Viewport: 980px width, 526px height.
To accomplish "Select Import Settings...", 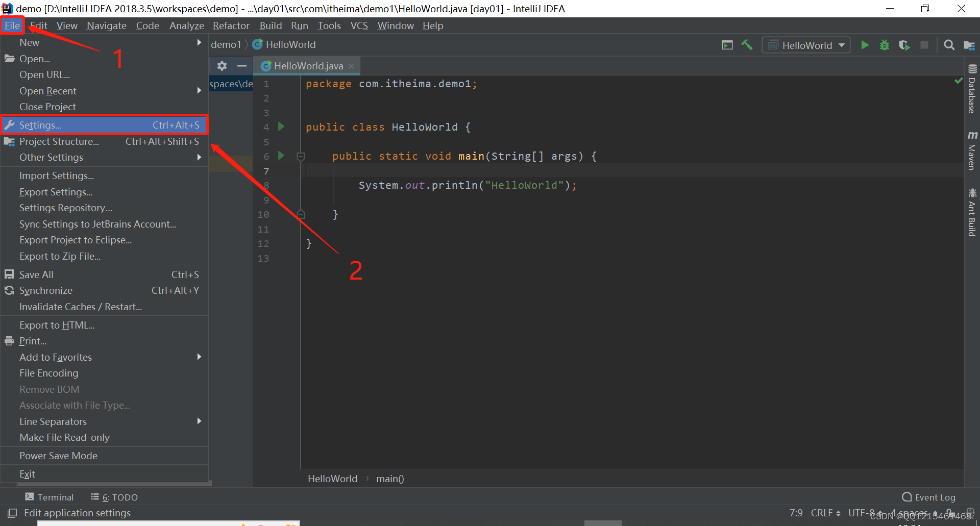I will point(104,176).
